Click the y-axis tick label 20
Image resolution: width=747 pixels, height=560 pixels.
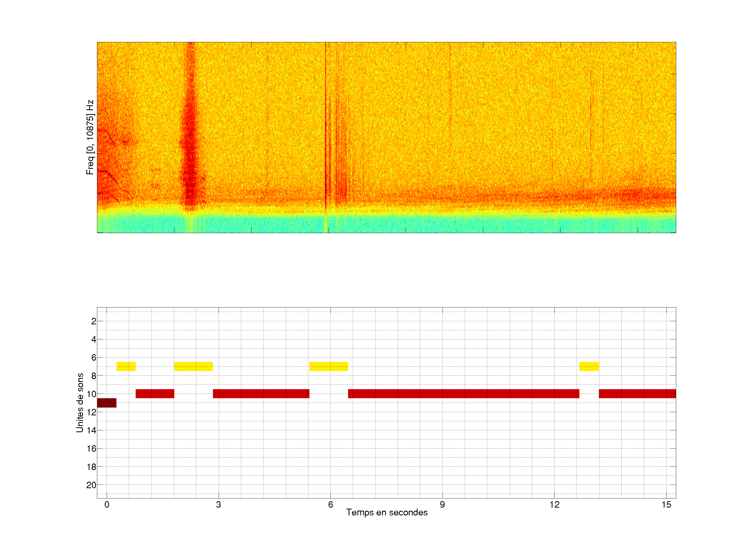point(91,485)
